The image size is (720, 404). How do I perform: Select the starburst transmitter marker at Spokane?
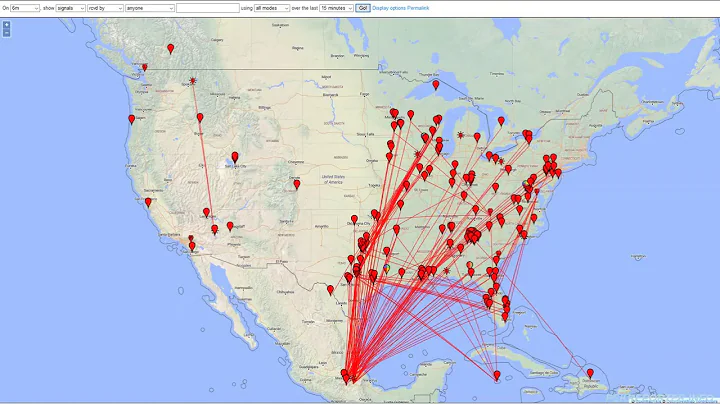click(193, 81)
